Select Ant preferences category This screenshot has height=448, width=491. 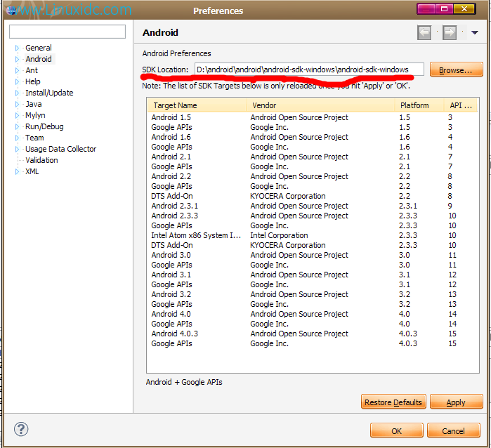point(32,70)
